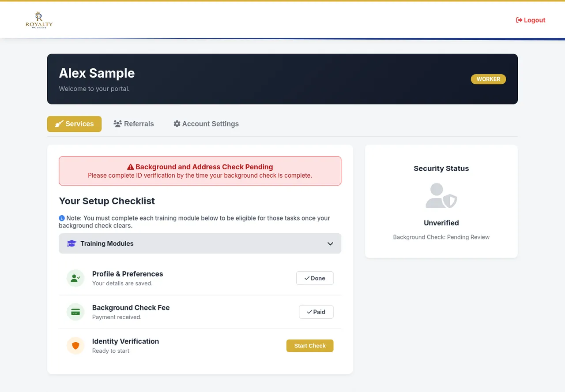Click the Background and Address Check Pending alert

pos(200,171)
